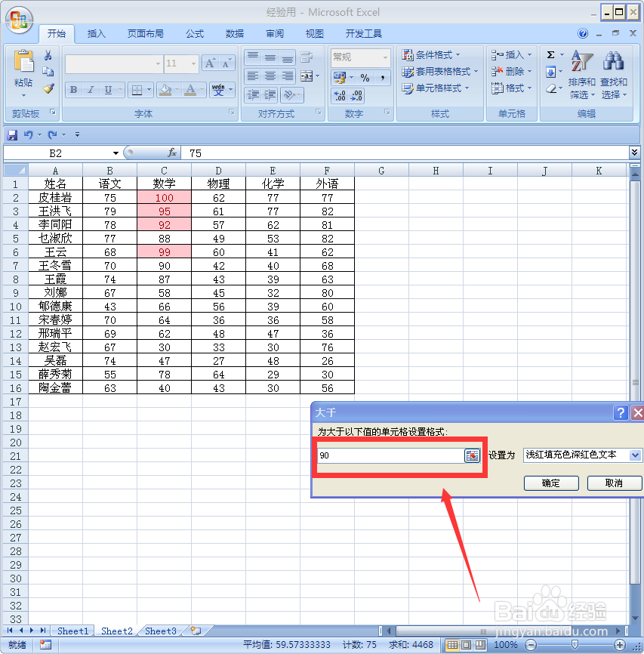
Task: Right-align cell text
Action: 287,76
